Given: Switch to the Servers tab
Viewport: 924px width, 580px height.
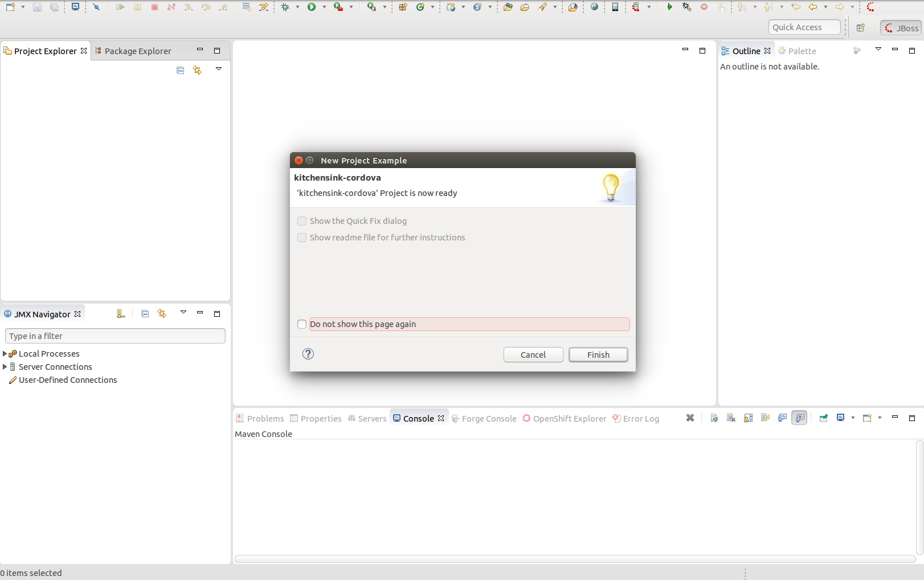Looking at the screenshot, I should (367, 419).
